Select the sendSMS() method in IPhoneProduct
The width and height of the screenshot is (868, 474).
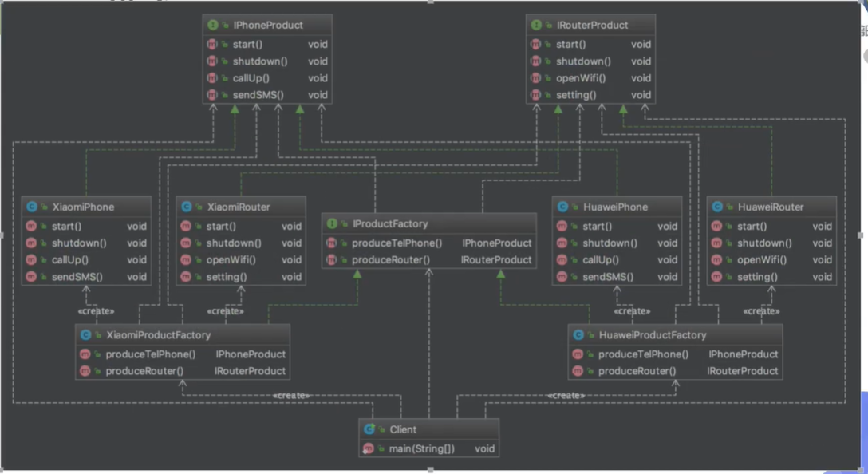258,95
